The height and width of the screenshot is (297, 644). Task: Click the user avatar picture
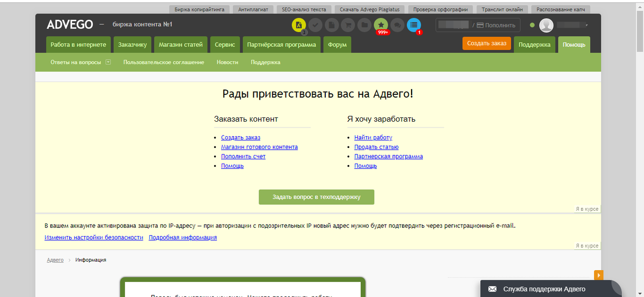click(x=546, y=25)
